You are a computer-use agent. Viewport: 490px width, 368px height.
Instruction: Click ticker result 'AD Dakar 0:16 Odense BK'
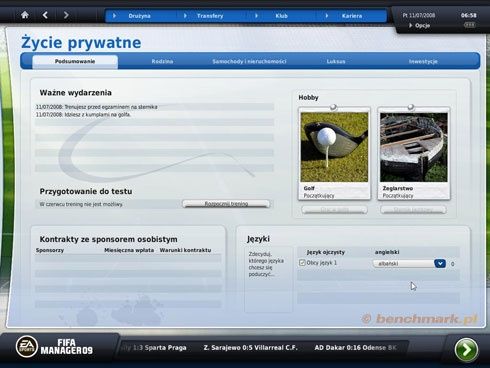pos(356,348)
